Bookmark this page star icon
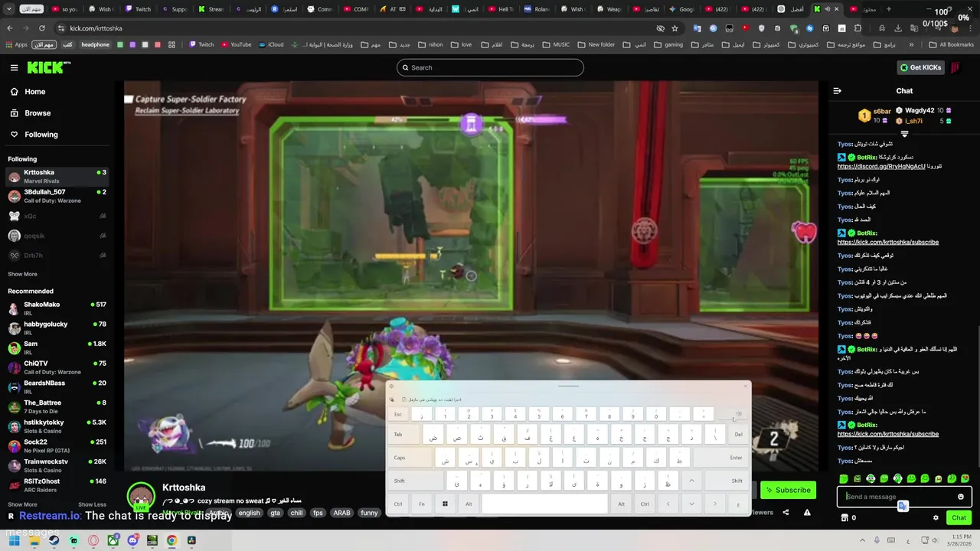The image size is (980, 551). coord(675,28)
